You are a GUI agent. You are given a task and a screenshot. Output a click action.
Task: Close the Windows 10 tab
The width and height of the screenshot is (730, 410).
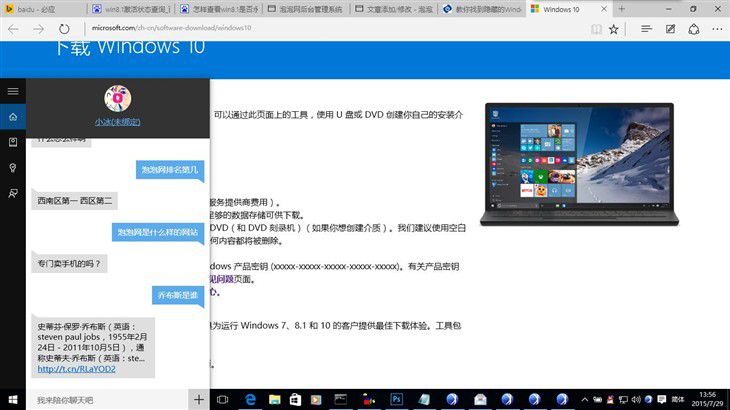point(604,9)
